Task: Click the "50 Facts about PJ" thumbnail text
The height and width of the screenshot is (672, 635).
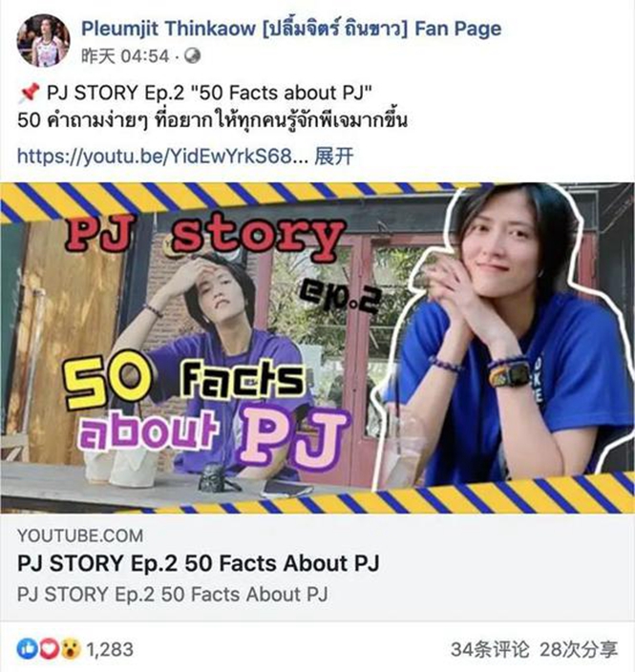Action: click(206, 411)
